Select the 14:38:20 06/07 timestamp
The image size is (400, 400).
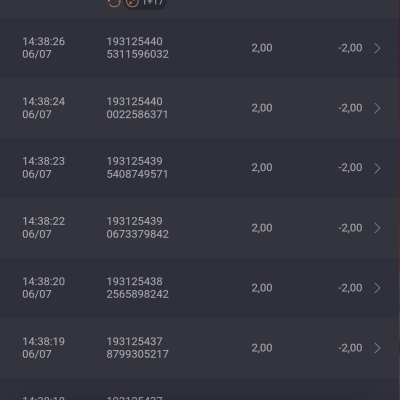coord(44,288)
